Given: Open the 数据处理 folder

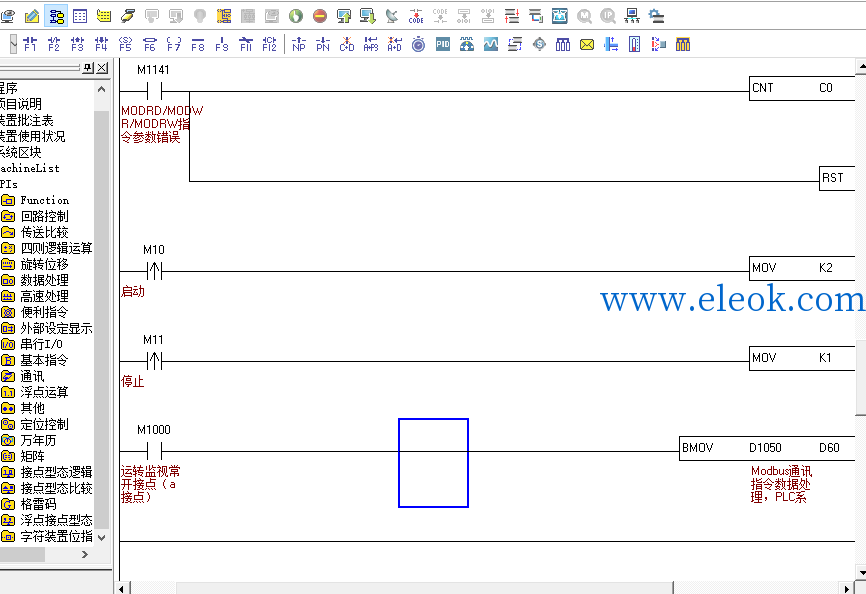Looking at the screenshot, I should click(x=44, y=280).
